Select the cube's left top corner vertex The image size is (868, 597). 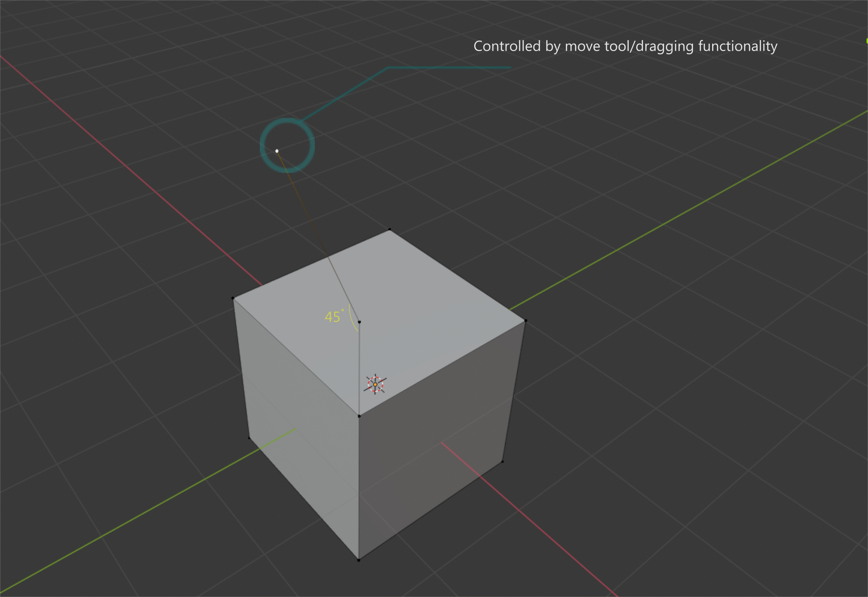pos(233,298)
